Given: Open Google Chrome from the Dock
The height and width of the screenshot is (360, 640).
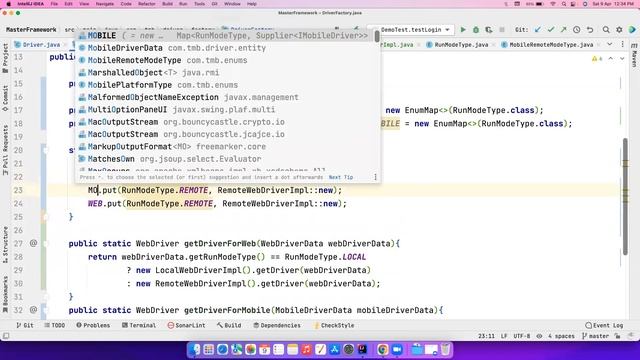Looking at the screenshot, I should coord(382,350).
